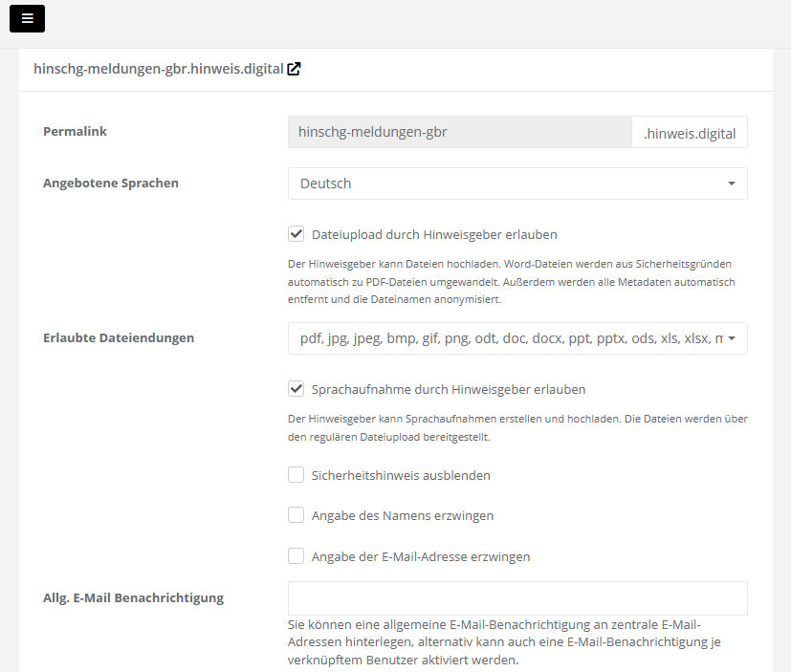Uncheck Sprachaufnahme durch Hinweisgeber erlauben

[297, 389]
